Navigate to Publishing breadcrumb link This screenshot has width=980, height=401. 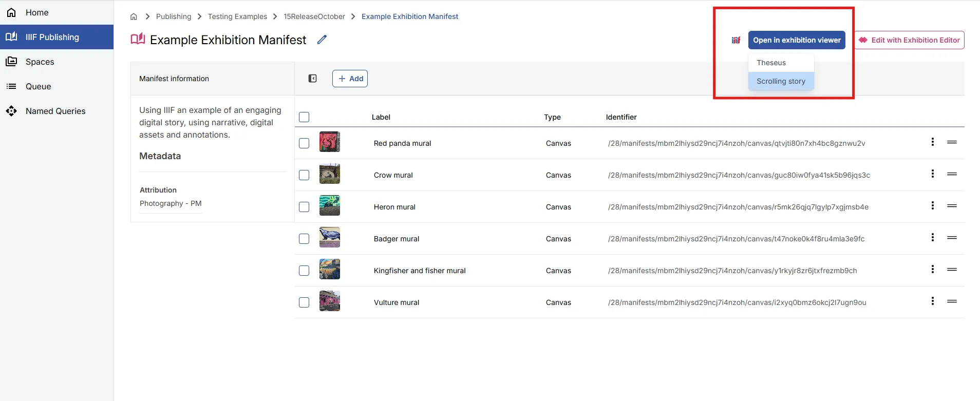174,16
